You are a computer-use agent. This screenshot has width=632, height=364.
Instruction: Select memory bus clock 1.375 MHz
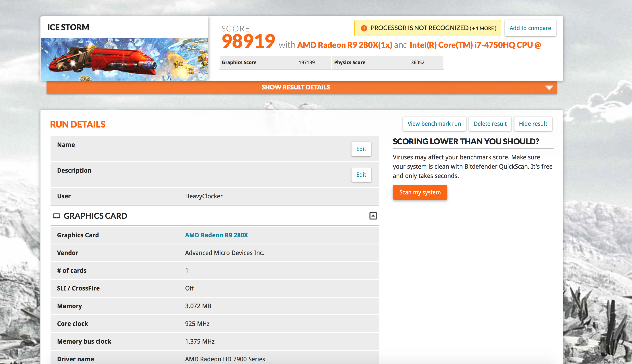pyautogui.click(x=200, y=341)
